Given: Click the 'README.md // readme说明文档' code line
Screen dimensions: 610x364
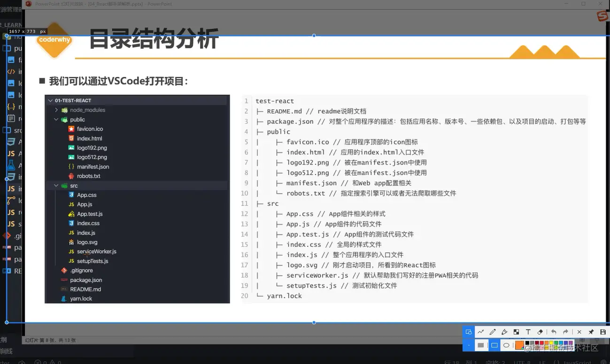Looking at the screenshot, I should click(x=317, y=111).
